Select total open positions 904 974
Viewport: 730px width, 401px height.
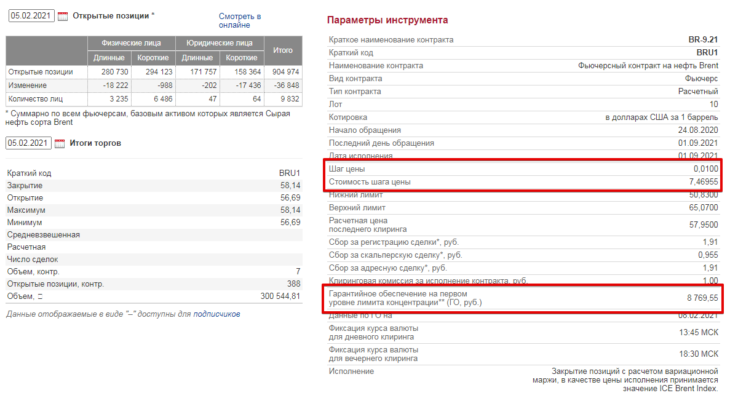coord(285,72)
